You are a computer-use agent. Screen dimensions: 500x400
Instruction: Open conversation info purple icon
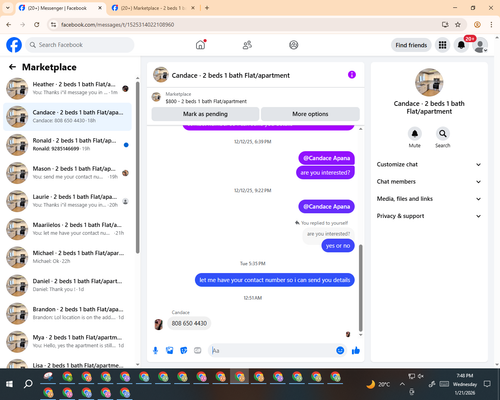point(352,75)
